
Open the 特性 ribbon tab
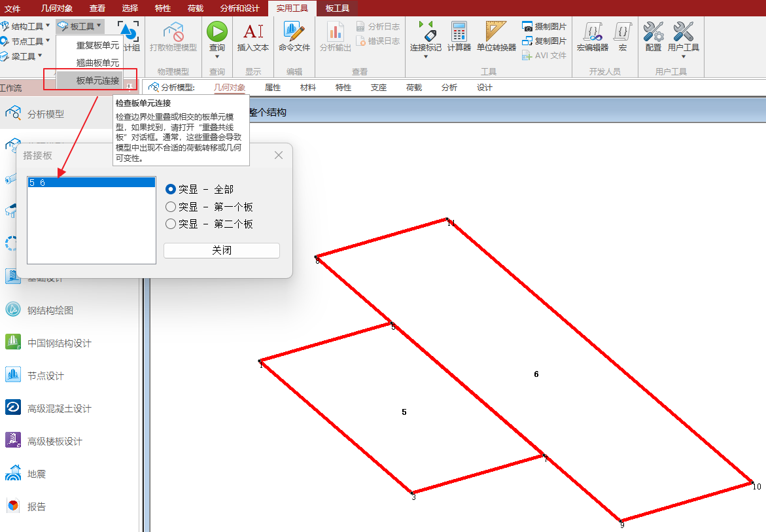163,9
